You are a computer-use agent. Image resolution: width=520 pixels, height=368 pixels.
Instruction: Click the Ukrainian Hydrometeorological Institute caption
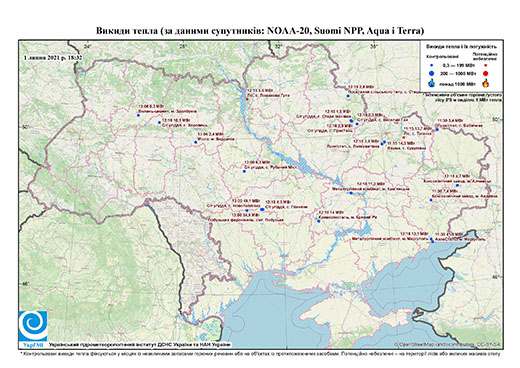point(139,345)
